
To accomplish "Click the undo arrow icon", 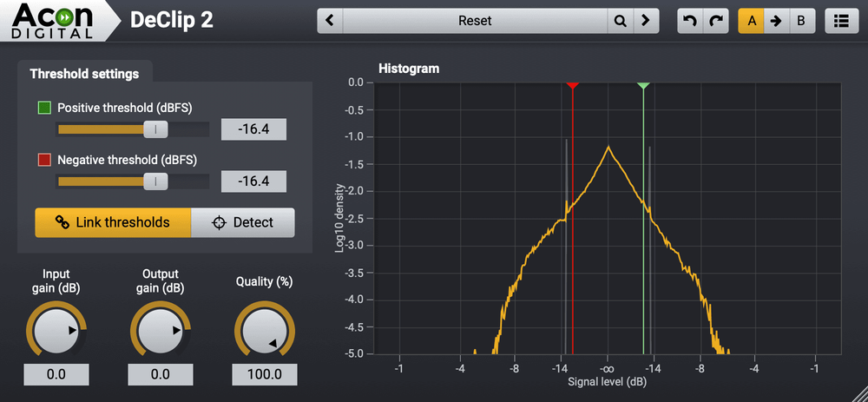I will (690, 21).
